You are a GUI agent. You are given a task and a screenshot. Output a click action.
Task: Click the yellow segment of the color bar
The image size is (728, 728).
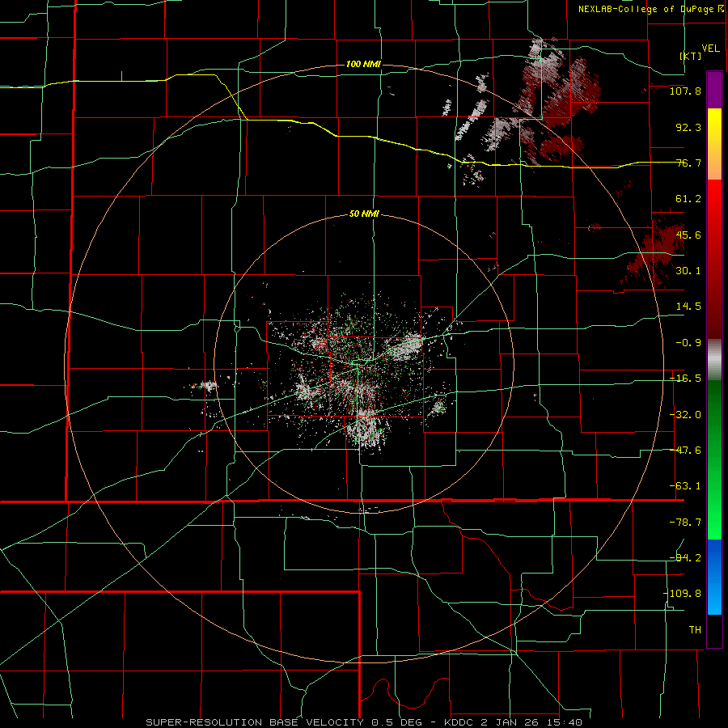coord(714,144)
